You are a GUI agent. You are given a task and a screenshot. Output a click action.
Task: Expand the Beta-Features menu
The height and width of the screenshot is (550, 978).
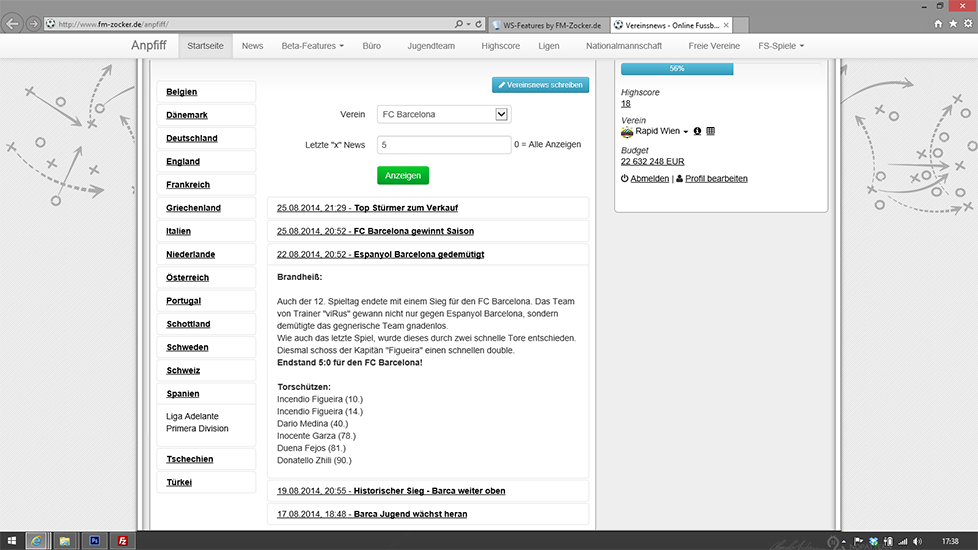pyautogui.click(x=312, y=46)
